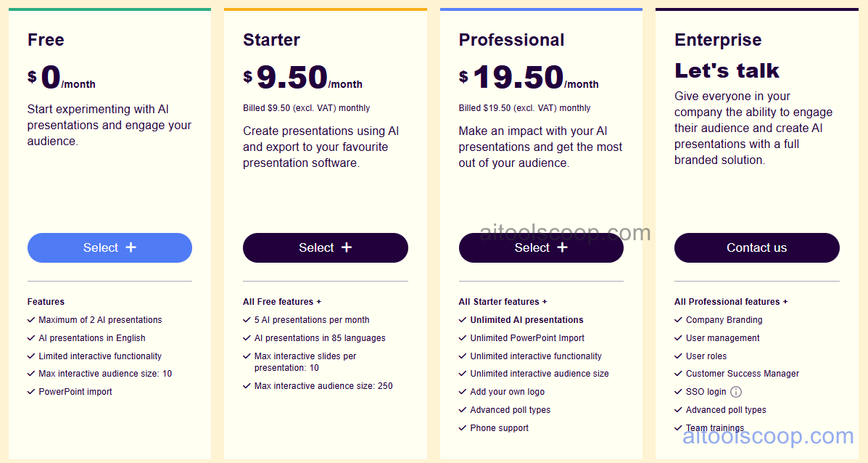Click the checkmark beside PowerPoint import
868x463 pixels.
point(30,391)
